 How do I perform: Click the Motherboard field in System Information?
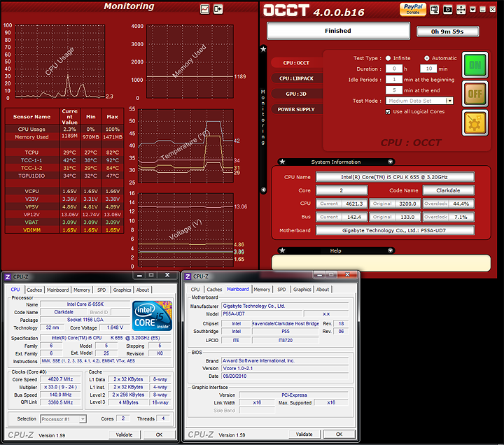tap(395, 230)
